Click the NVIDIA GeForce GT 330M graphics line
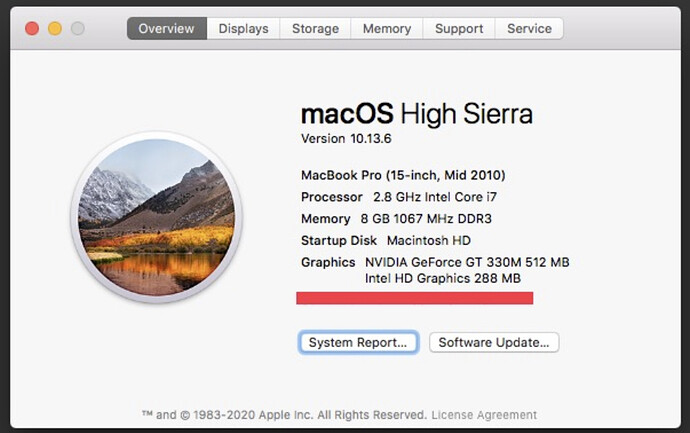This screenshot has width=690, height=433. click(x=467, y=262)
